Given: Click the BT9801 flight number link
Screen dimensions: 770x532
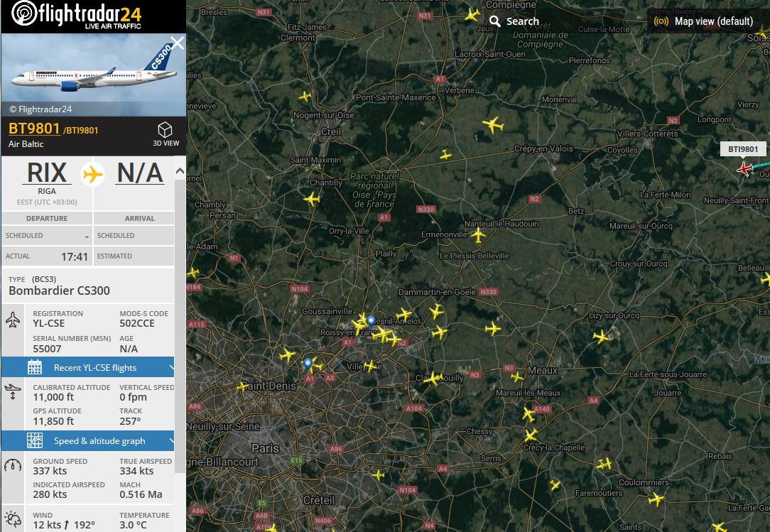Looking at the screenshot, I should tap(34, 129).
